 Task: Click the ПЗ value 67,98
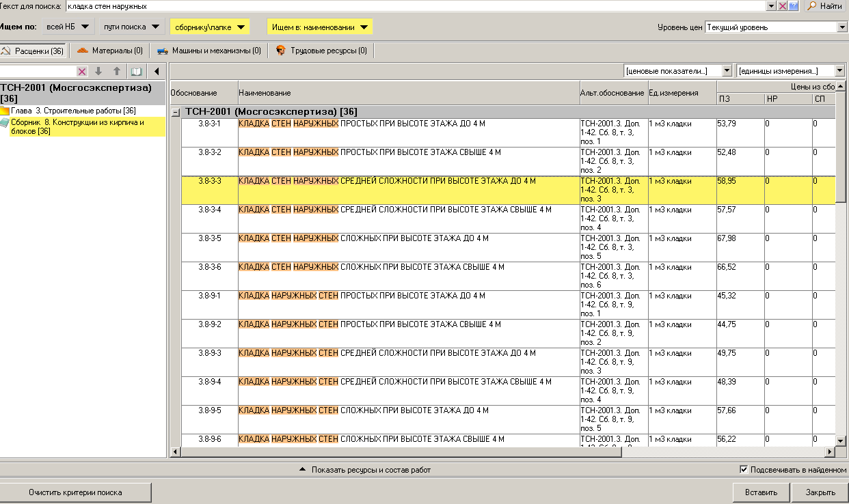coord(727,238)
